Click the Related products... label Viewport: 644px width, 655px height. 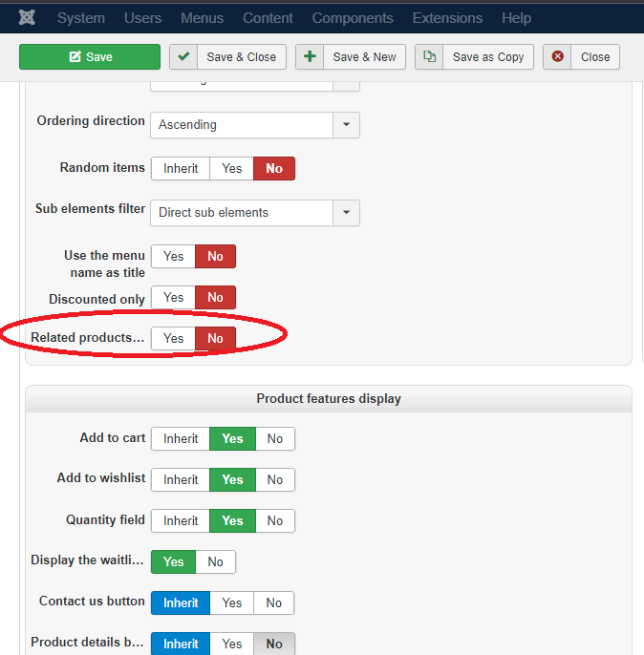point(87,338)
